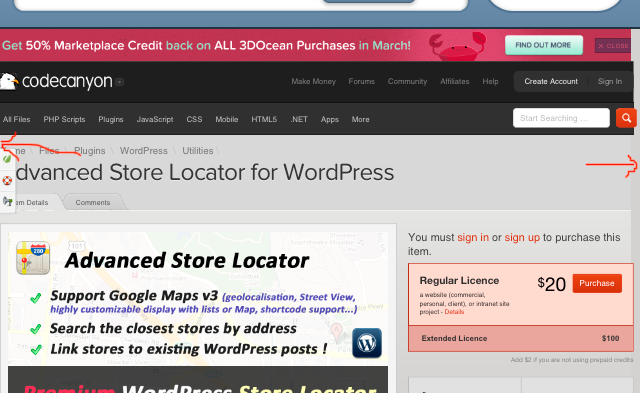The width and height of the screenshot is (640, 393).
Task: Click the codecanyon bird logo icon
Action: coord(8,81)
